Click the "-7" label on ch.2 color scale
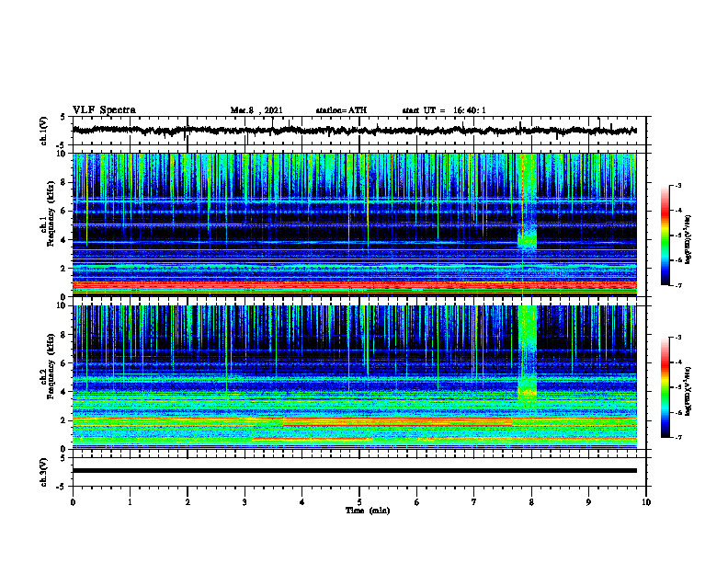728x563 pixels. pyautogui.click(x=677, y=437)
